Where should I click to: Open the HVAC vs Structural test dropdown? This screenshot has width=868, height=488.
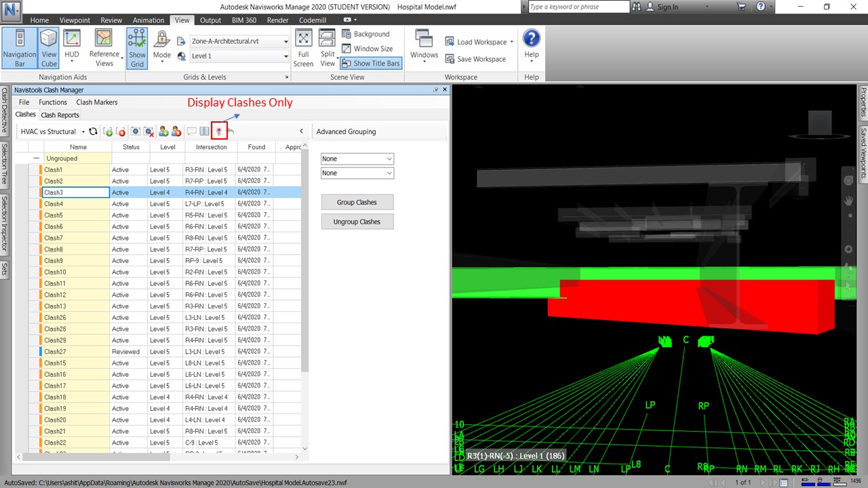(x=52, y=131)
